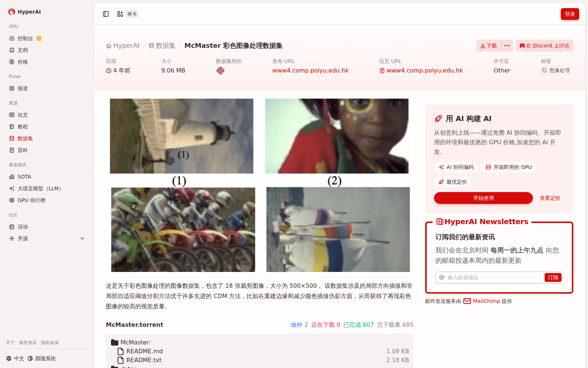Click the 开箱即用的 GPU chip

point(509,167)
